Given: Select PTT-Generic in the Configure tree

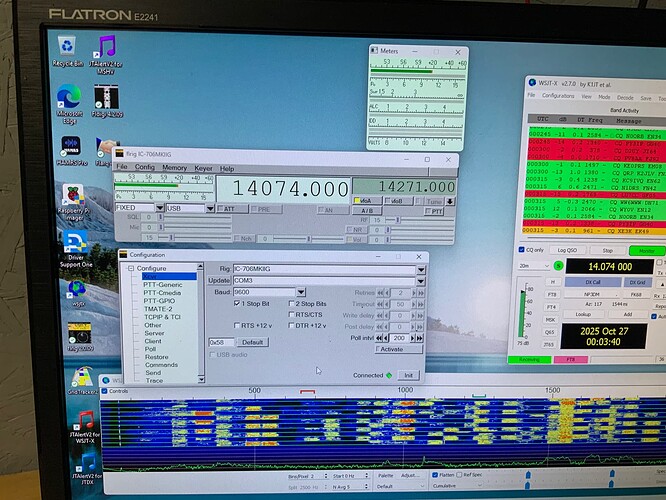Looking at the screenshot, I should click(164, 284).
